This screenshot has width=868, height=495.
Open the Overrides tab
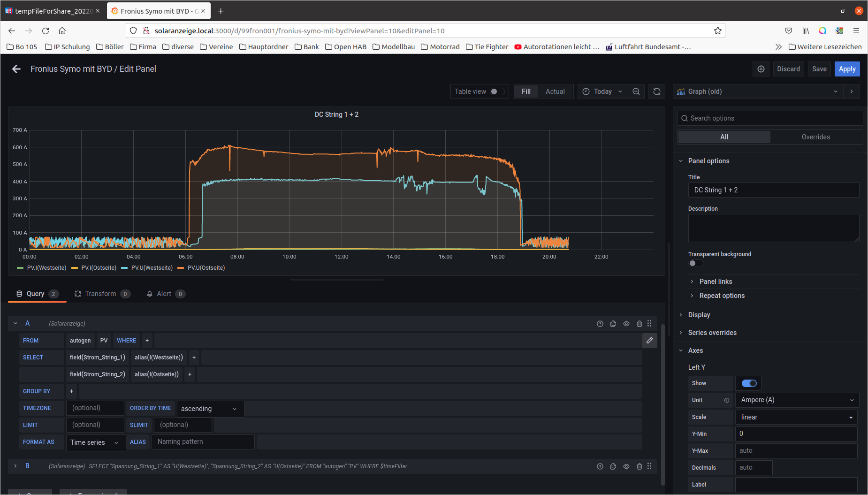pyautogui.click(x=815, y=137)
